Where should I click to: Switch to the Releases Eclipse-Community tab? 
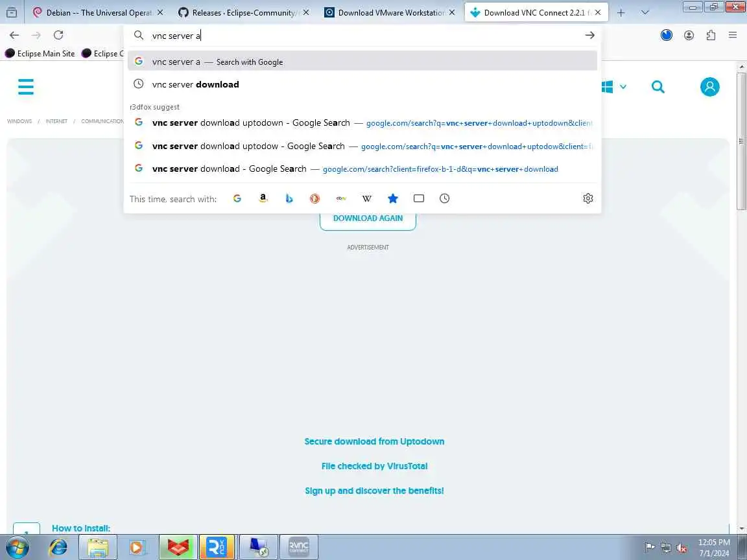click(243, 12)
